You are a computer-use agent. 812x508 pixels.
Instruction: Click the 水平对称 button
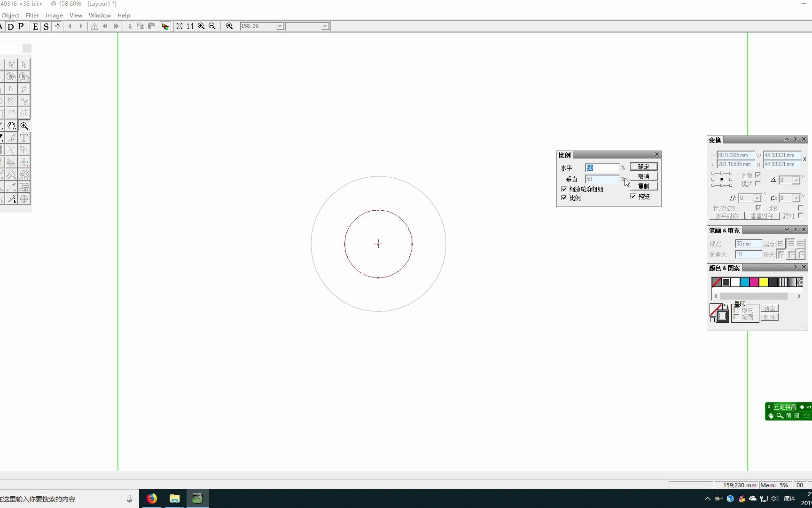click(726, 216)
